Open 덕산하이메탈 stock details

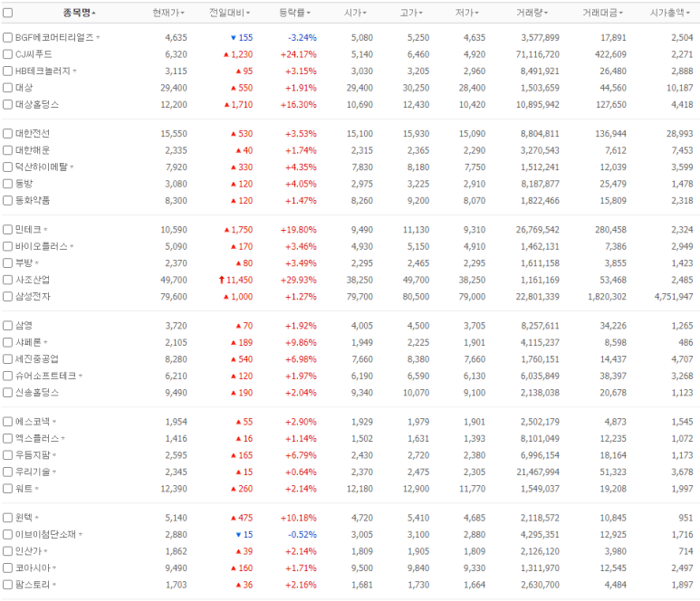(42, 167)
